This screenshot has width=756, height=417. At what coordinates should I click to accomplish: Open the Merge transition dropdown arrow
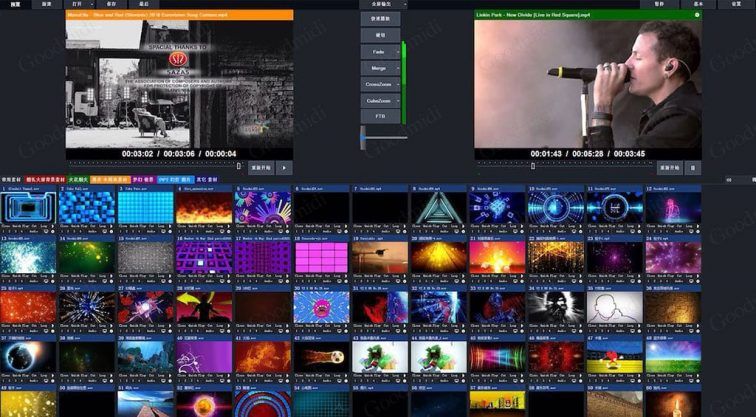398,68
